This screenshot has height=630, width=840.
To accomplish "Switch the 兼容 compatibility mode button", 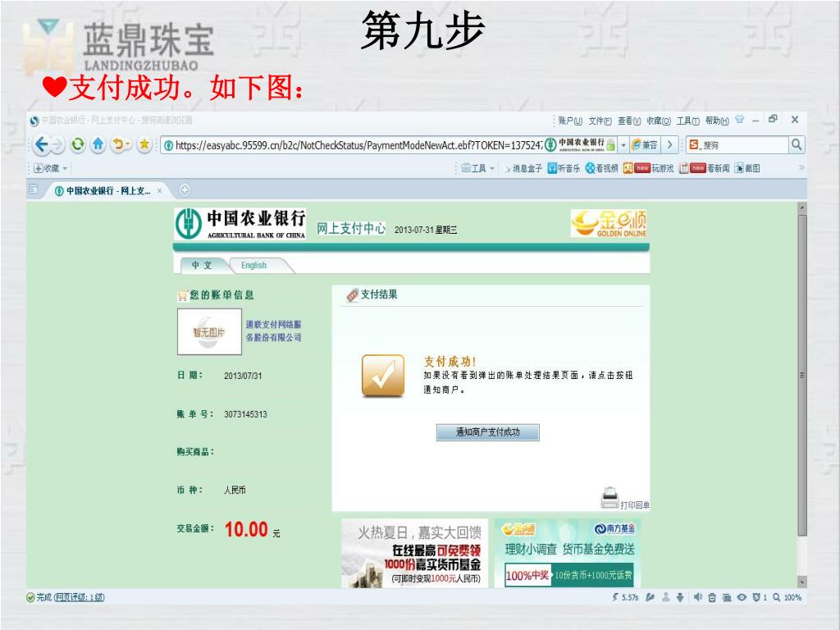I will coord(645,145).
